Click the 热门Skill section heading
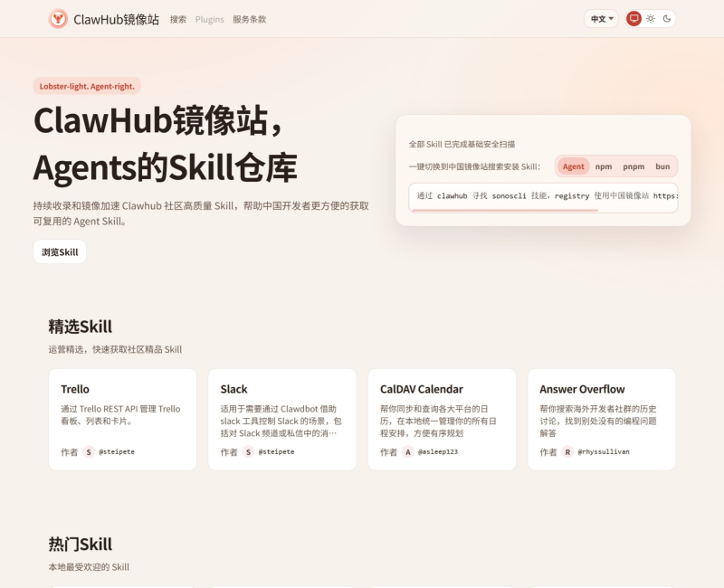This screenshot has height=588, width=724. click(x=81, y=545)
